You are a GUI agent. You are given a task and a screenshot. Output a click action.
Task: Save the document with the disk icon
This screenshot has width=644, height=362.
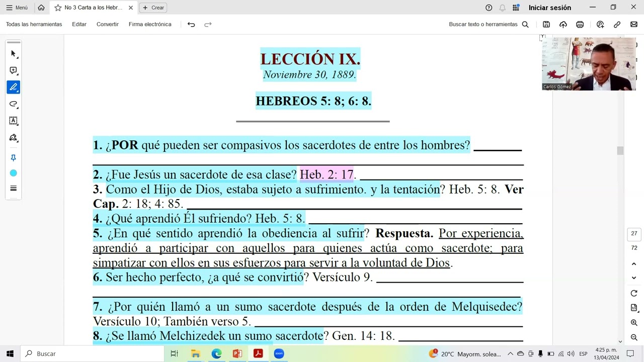pyautogui.click(x=546, y=24)
